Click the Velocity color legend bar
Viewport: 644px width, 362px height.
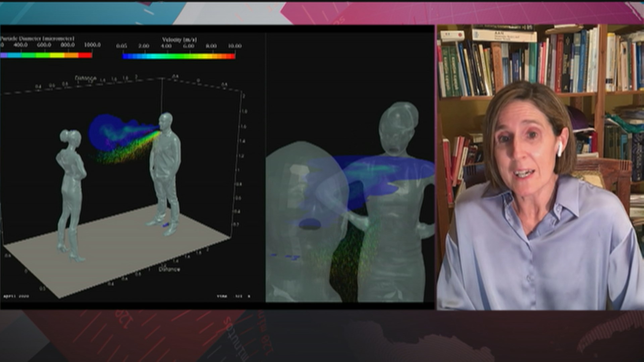tap(178, 55)
